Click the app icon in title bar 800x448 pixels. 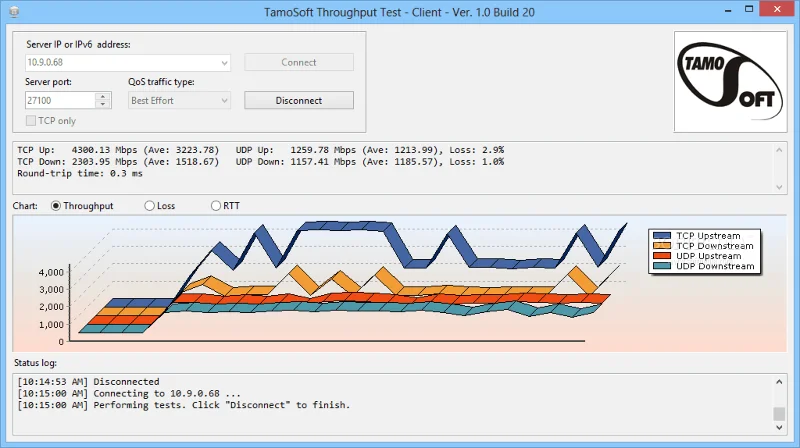(x=14, y=12)
